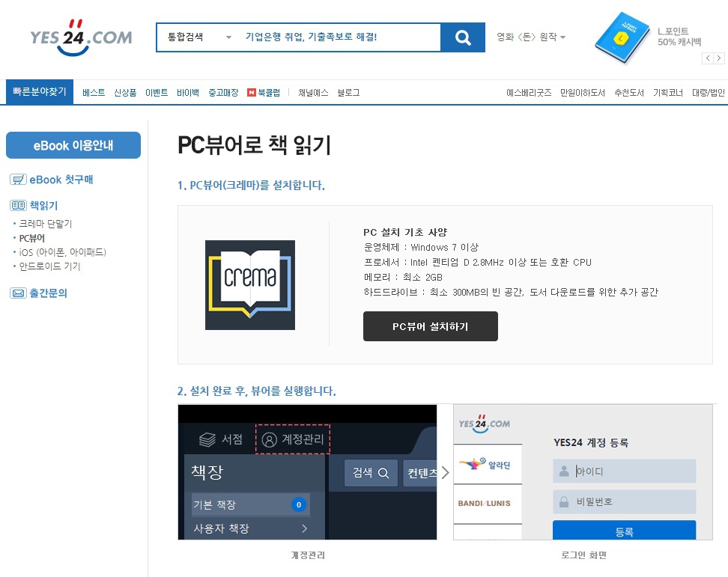Viewport: 728px width, 577px height.
Task: Click the red N icon beside 북클럽
Action: click(252, 93)
